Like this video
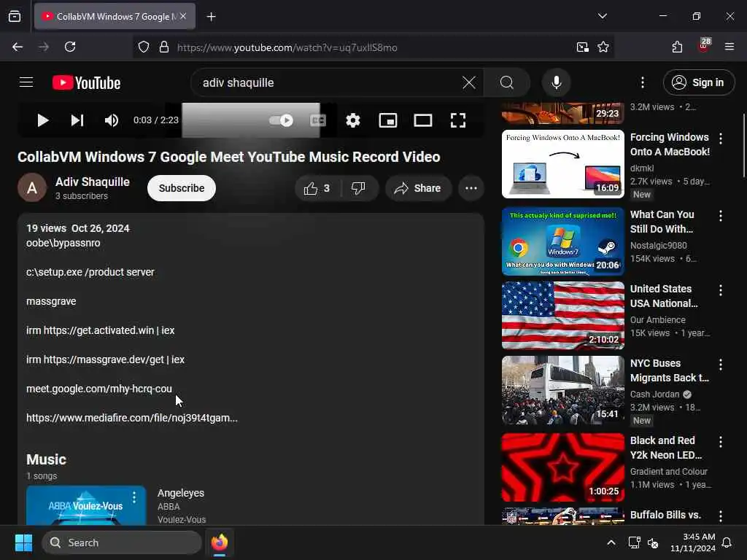The image size is (747, 560). [317, 188]
